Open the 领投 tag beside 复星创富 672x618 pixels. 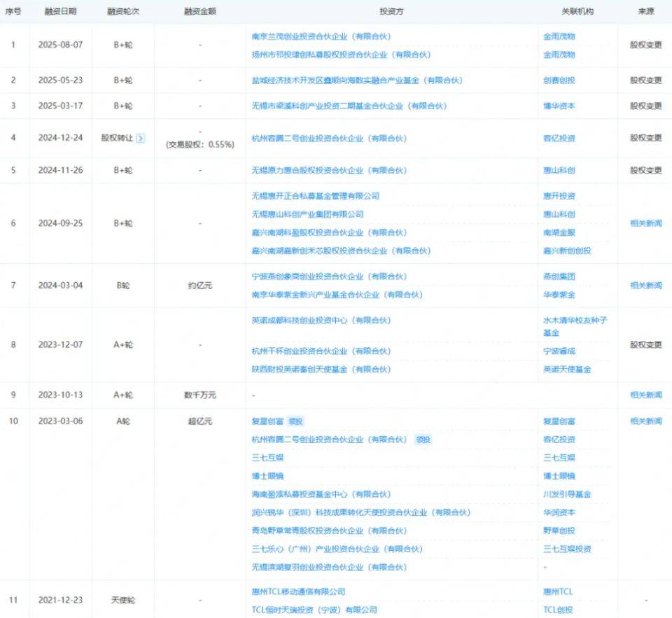point(295,421)
